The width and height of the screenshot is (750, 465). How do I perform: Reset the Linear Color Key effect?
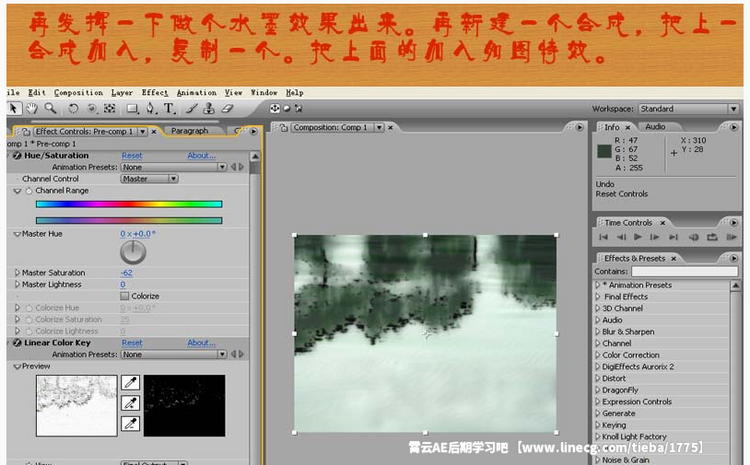132,343
